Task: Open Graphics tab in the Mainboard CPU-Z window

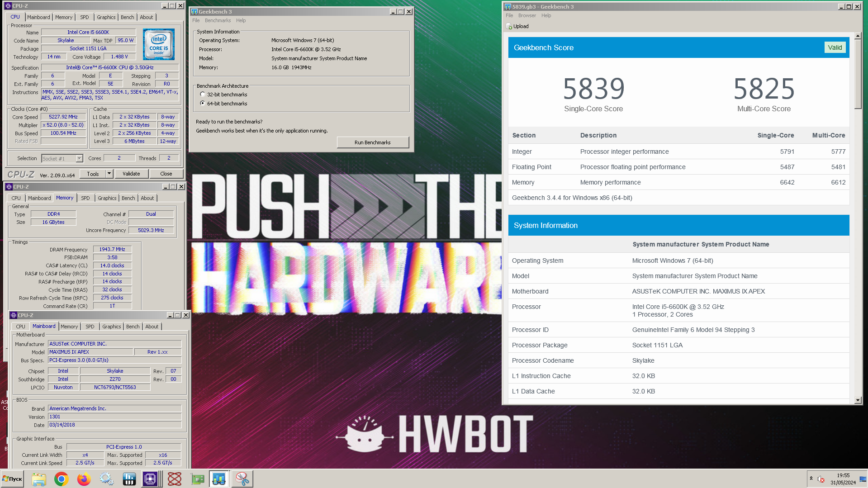Action: 112,327
